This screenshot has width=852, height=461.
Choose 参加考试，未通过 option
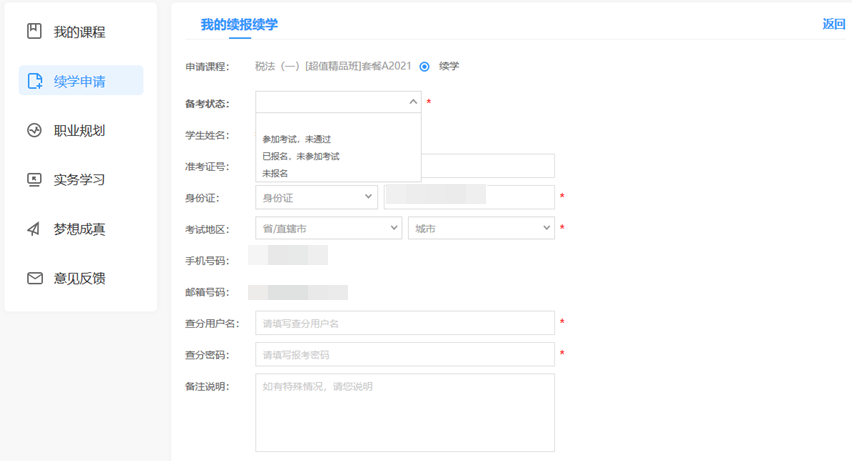(x=296, y=139)
